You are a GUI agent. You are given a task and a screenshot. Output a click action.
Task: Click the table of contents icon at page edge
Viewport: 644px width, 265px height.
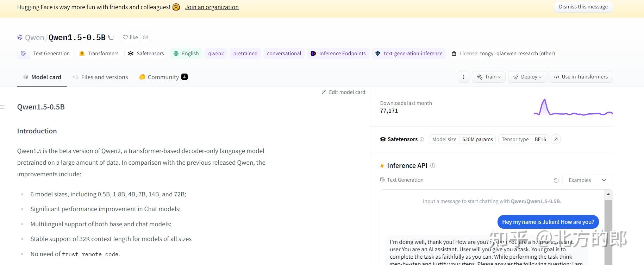[x=2, y=107]
